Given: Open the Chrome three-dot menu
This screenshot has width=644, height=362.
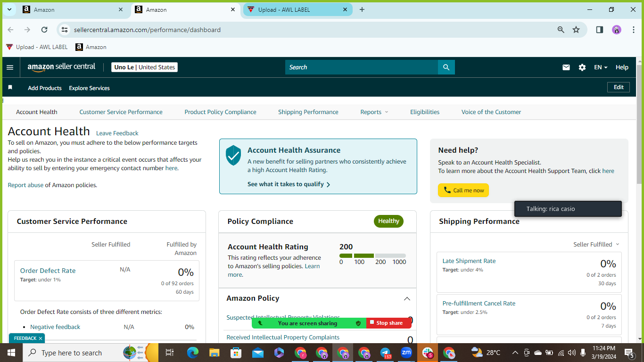Looking at the screenshot, I should pyautogui.click(x=634, y=30).
